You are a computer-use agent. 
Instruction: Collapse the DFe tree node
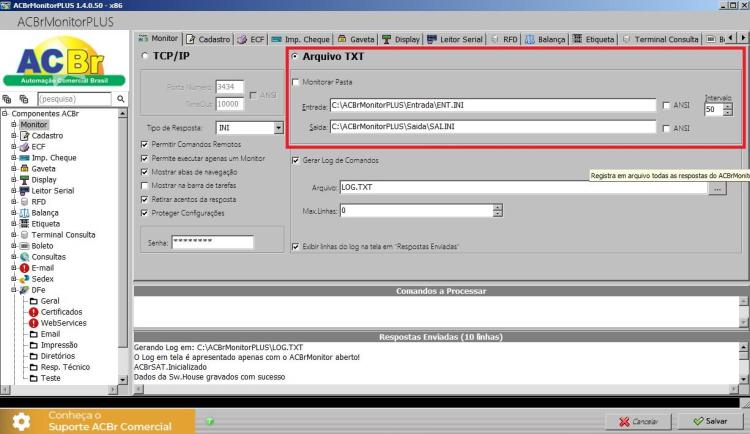14,290
